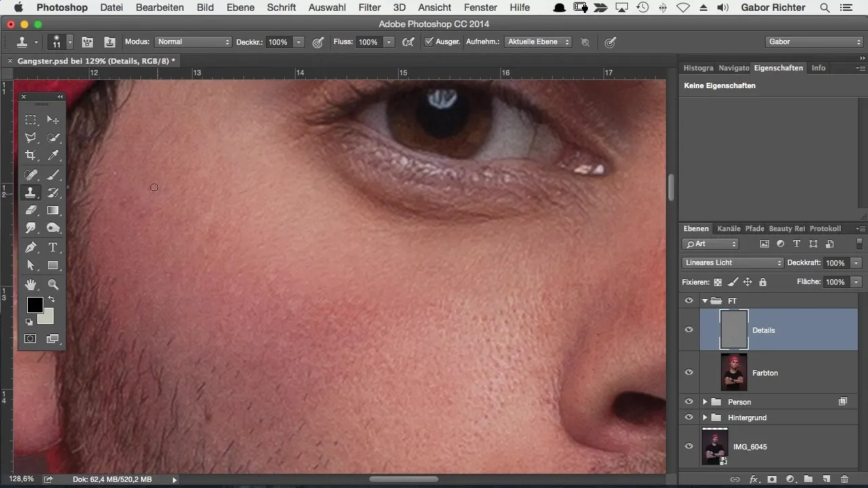The image size is (868, 488).
Task: Delete the selected layer
Action: coord(845,479)
